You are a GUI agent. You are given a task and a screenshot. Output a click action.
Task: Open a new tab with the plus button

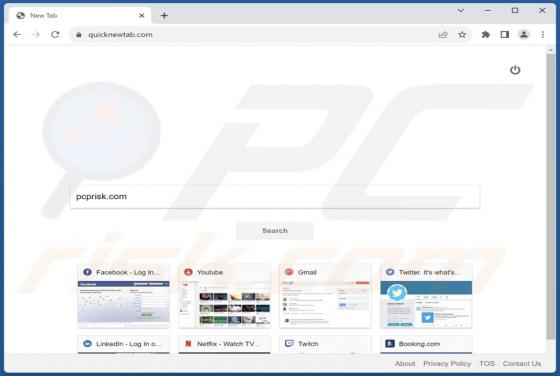(x=164, y=15)
